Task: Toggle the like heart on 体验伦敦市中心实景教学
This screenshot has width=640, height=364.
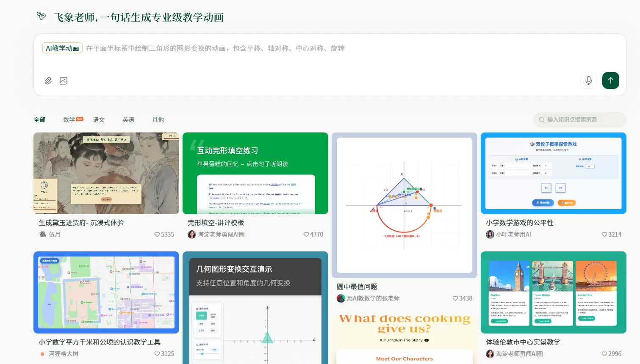Action: [x=604, y=353]
